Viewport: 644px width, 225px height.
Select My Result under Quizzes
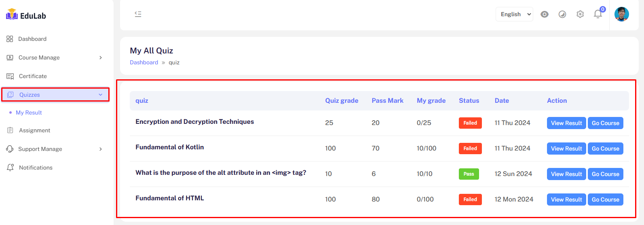click(x=29, y=112)
